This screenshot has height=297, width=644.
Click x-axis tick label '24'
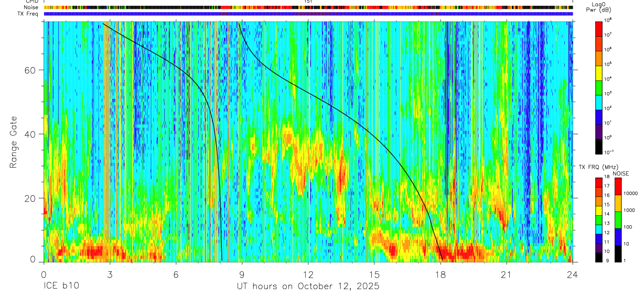[573, 274]
